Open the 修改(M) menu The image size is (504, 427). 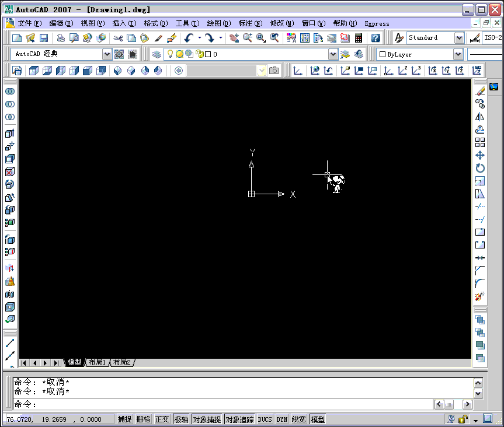pyautogui.click(x=282, y=23)
